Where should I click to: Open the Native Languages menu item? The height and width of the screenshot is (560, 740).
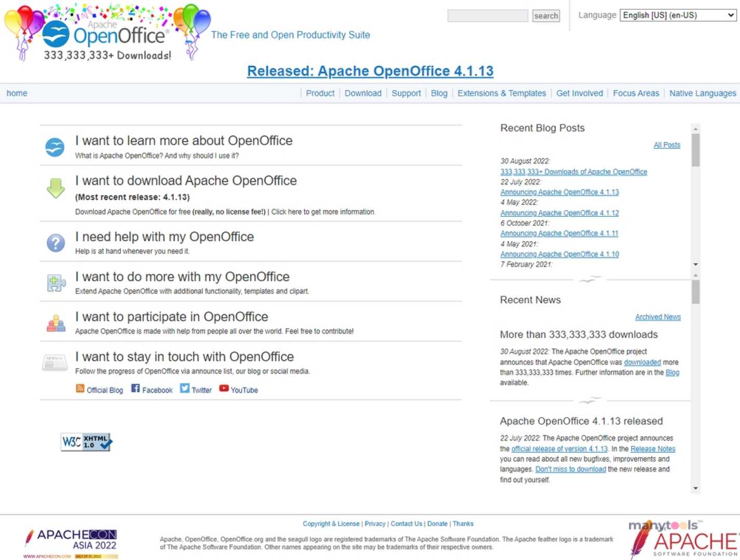pyautogui.click(x=703, y=93)
